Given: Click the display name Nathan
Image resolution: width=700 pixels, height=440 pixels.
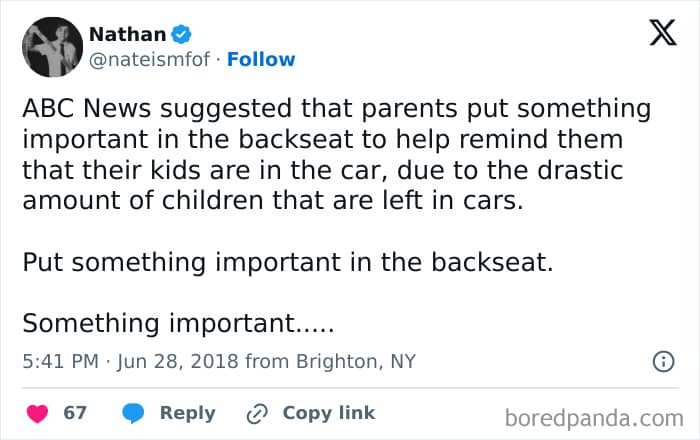Looking at the screenshot, I should click(128, 35).
